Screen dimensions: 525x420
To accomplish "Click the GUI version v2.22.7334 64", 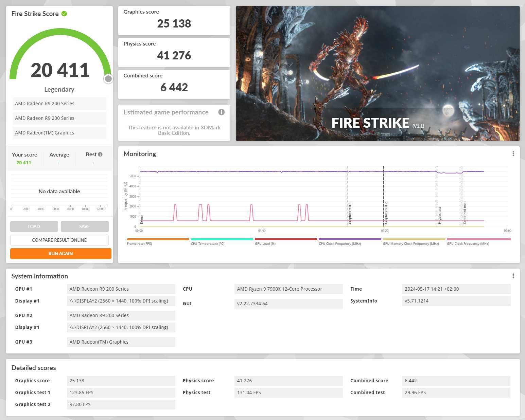I will (288, 304).
